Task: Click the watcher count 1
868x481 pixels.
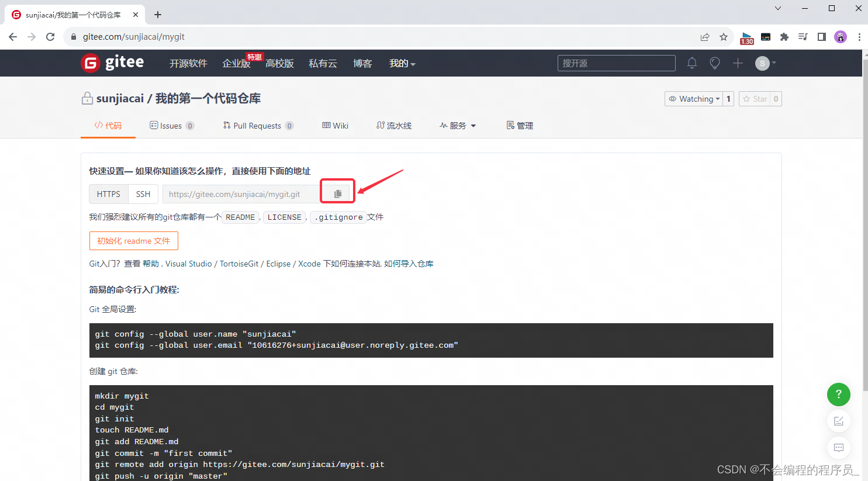Action: (x=728, y=99)
